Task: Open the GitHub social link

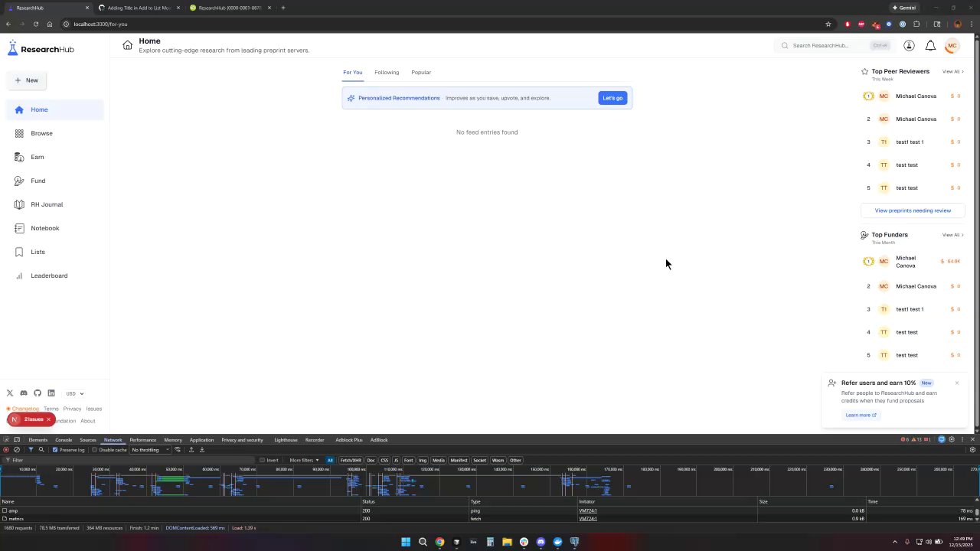Action: 38,393
